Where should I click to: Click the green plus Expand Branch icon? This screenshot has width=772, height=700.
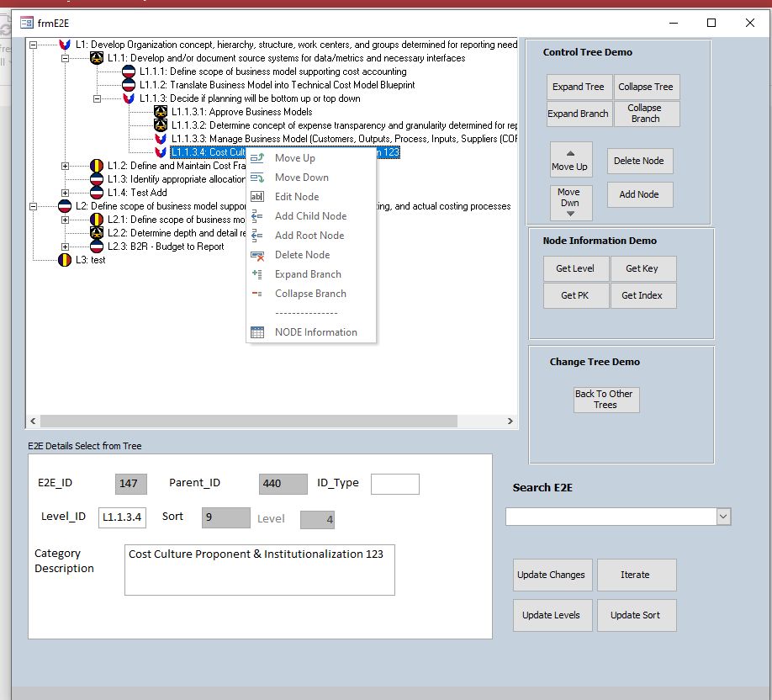coord(259,274)
